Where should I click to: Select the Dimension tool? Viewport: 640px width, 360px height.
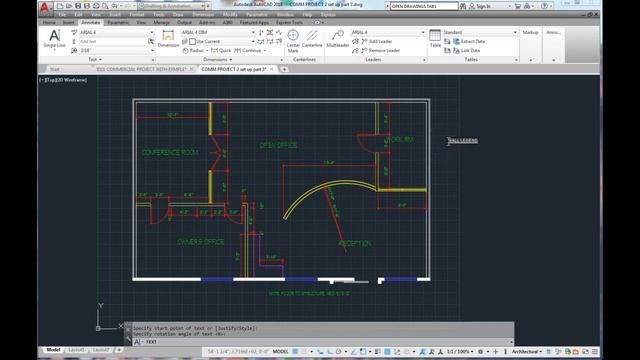168,39
